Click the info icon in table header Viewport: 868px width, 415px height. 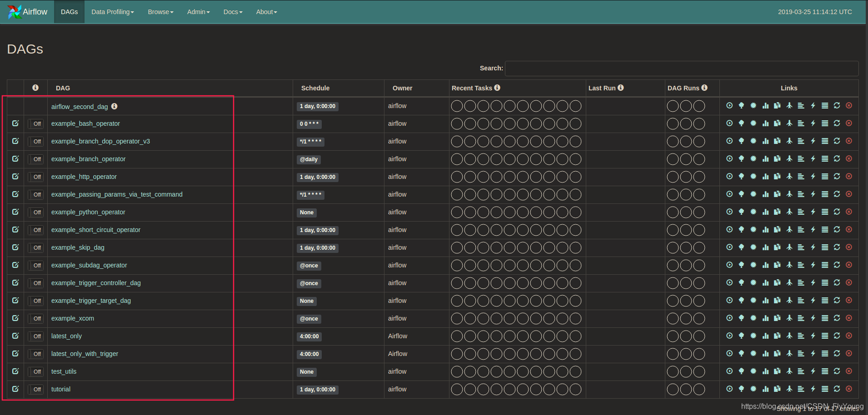[x=35, y=88]
